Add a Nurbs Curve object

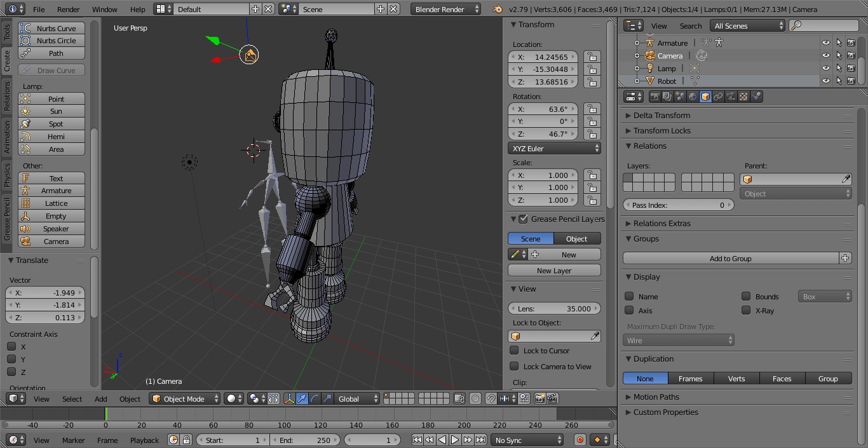click(51, 29)
